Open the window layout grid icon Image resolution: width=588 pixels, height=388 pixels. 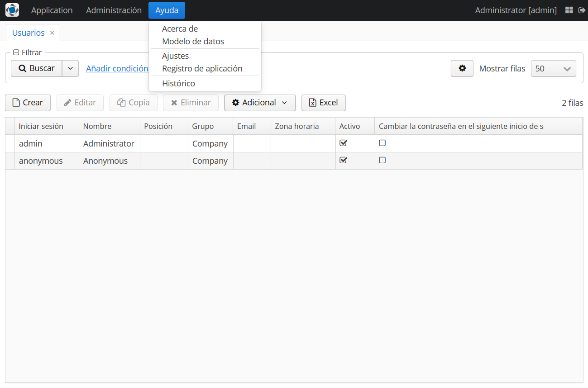569,10
